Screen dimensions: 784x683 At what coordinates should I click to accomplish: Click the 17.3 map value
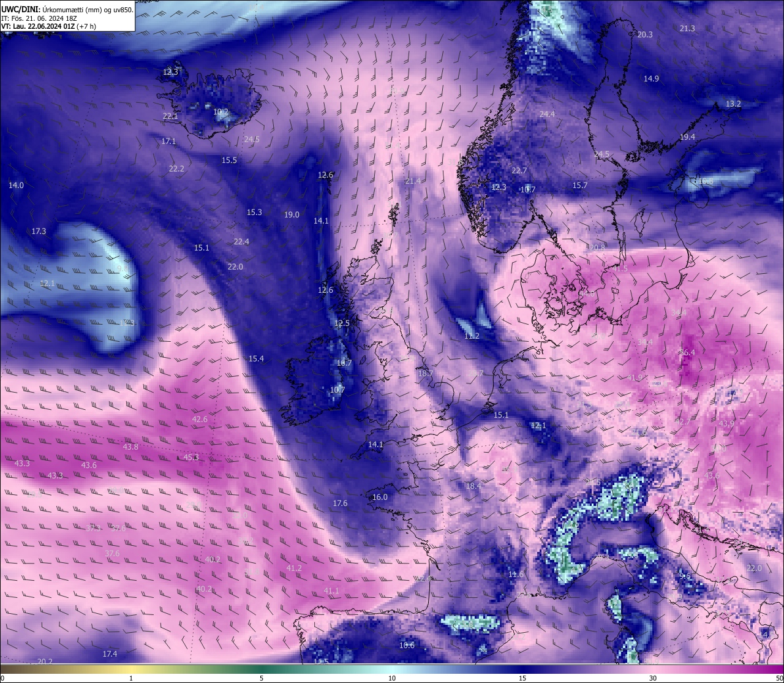[x=39, y=231]
